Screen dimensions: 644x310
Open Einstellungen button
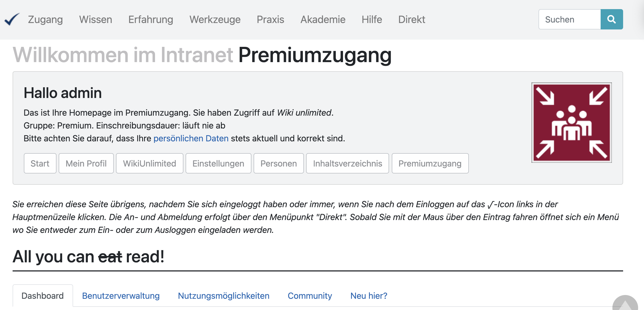pyautogui.click(x=218, y=163)
